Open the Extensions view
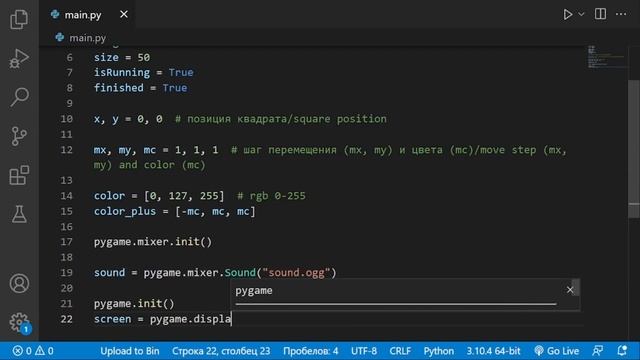 click(19, 175)
